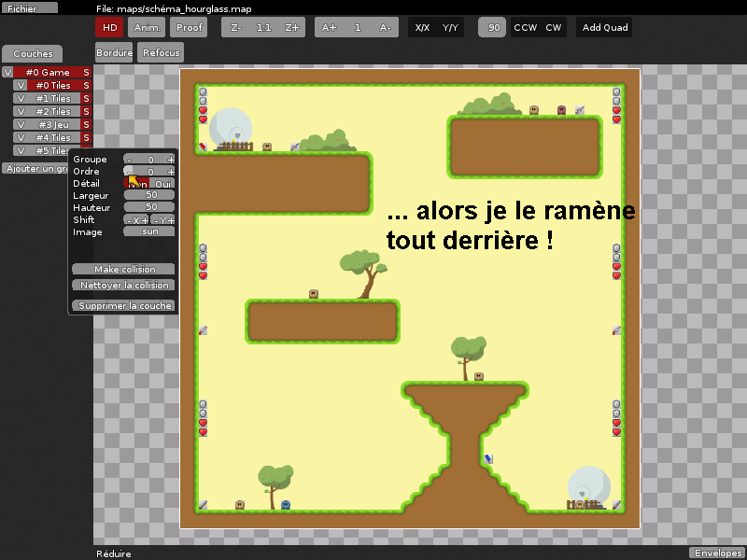
Task: Activate Proof view mode
Action: pos(189,27)
